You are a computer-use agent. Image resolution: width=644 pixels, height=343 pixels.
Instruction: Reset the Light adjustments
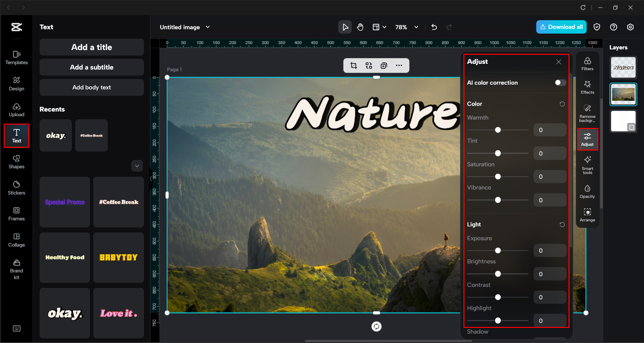[x=562, y=224]
